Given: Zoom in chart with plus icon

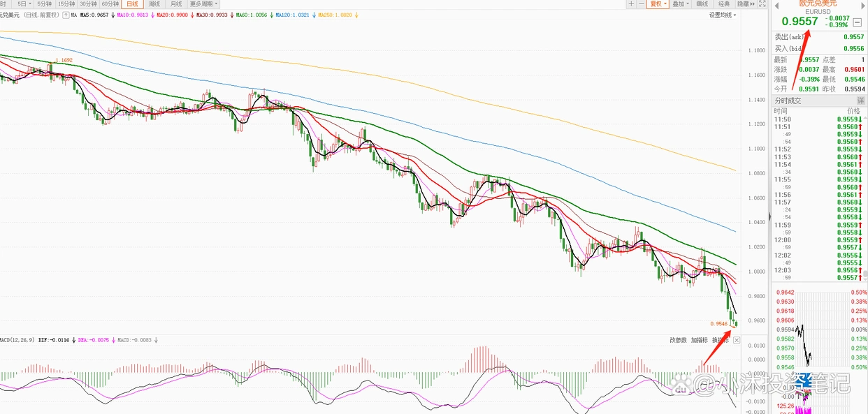Looking at the screenshot, I should (631, 3).
